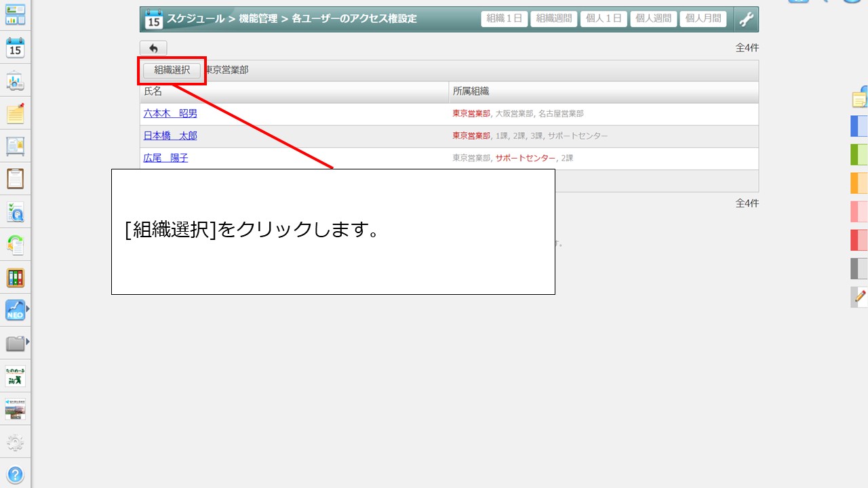
Task: Open the blue help question mark icon
Action: (x=15, y=474)
